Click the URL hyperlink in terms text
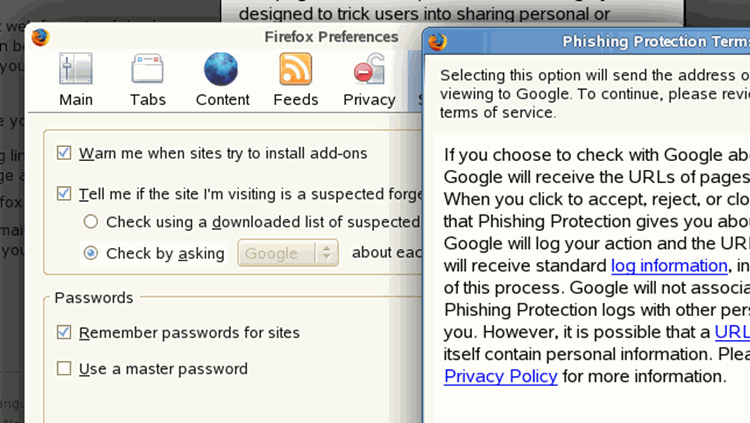This screenshot has width=750, height=423. pos(732,332)
